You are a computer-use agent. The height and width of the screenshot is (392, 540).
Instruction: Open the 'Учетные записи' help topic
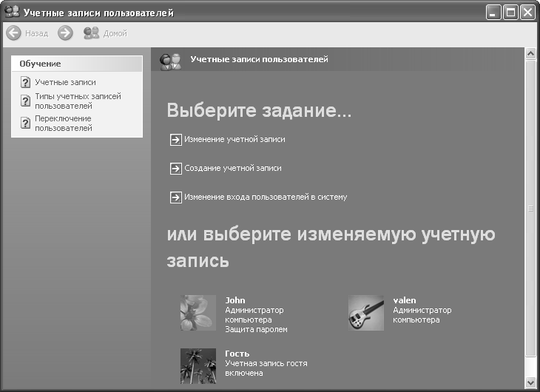(x=65, y=82)
